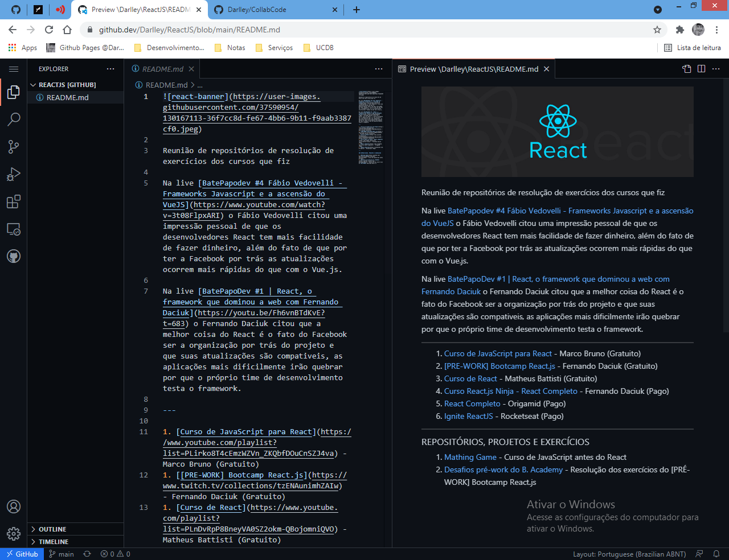Click the Split Editor icon in the preview pane
Viewport: 729px width, 560px height.
click(x=701, y=68)
